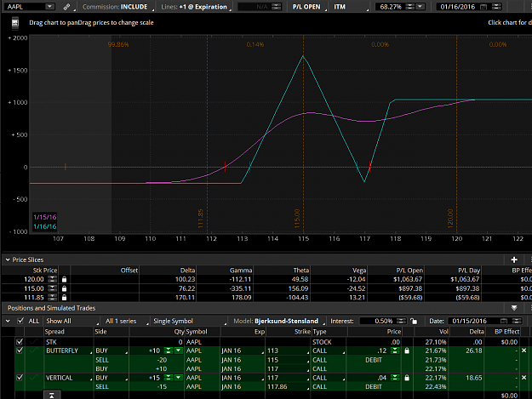Screen dimensions: 532x399
Task: Adjust the 111.85 stock price stepper
Action: click(x=52, y=297)
